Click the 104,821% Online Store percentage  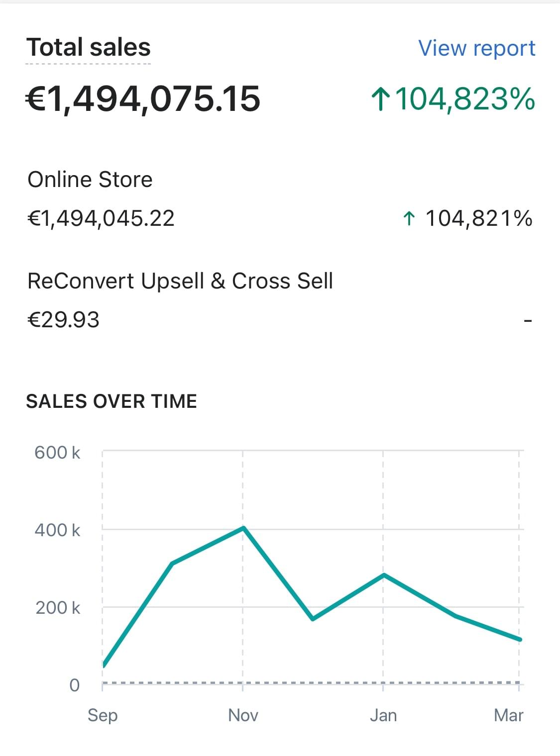(478, 218)
